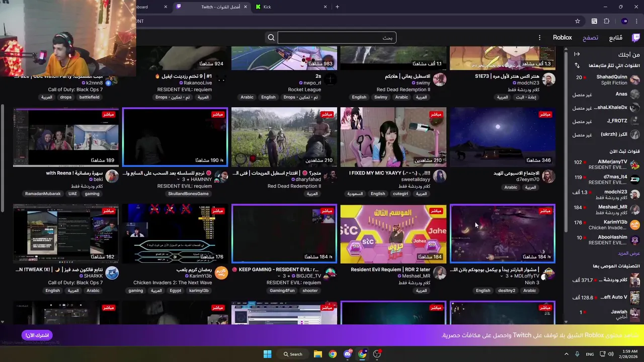Screen dimensions: 644x362
Task: Open the KarimY13b avatar in the grid
Action: 221,273
